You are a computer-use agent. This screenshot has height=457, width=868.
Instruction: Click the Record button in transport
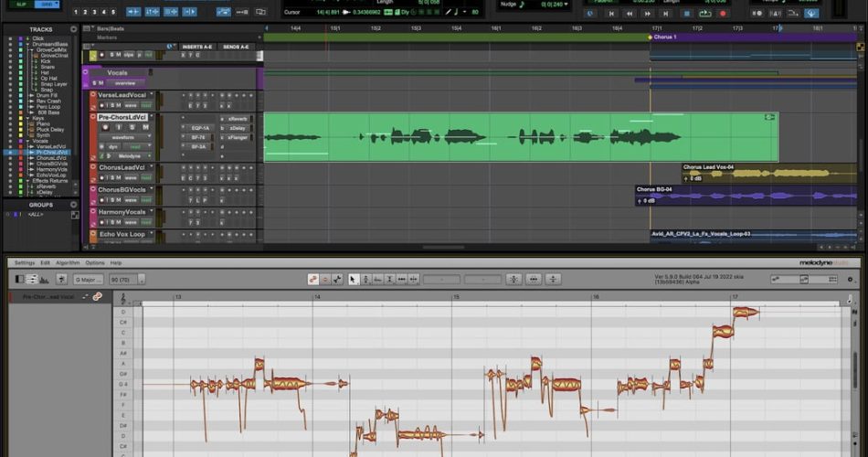point(723,14)
